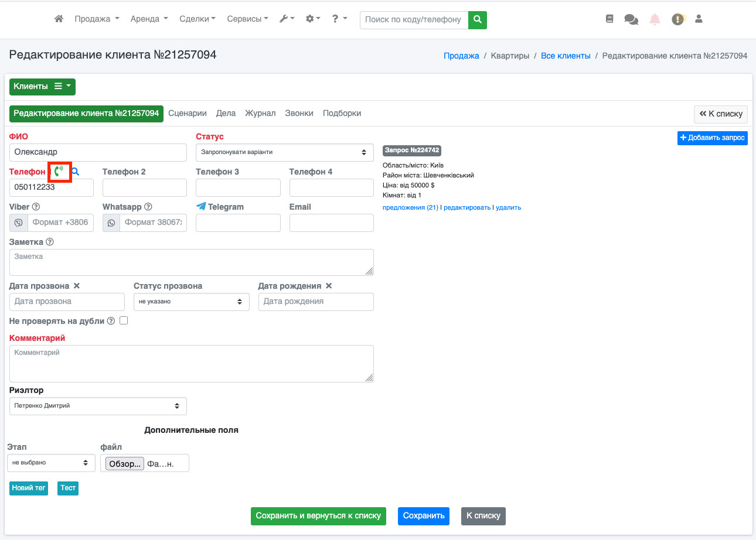Click the green search button in header
The height and width of the screenshot is (540, 756).
coord(478,20)
